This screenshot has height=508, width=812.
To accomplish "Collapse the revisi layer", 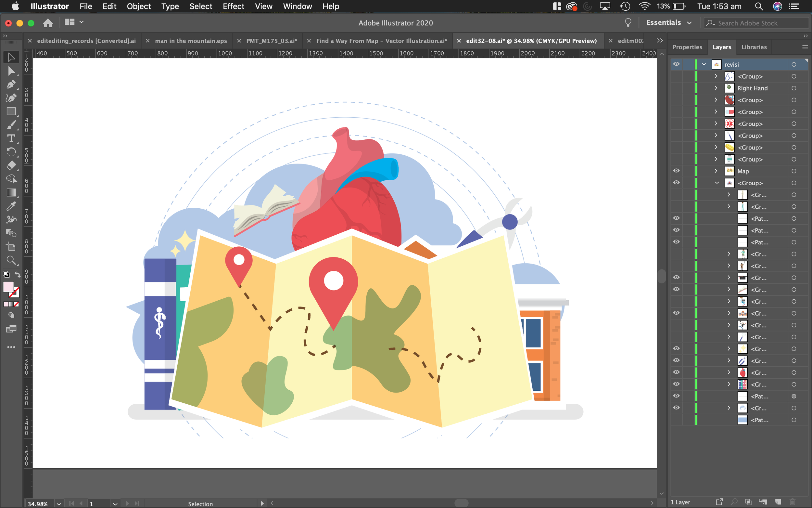I will pos(704,64).
